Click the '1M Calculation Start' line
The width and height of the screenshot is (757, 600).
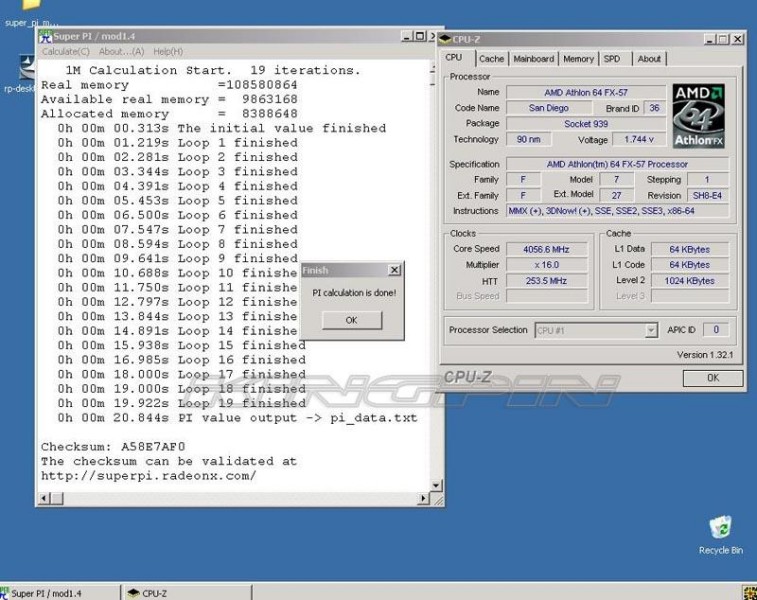tap(213, 70)
